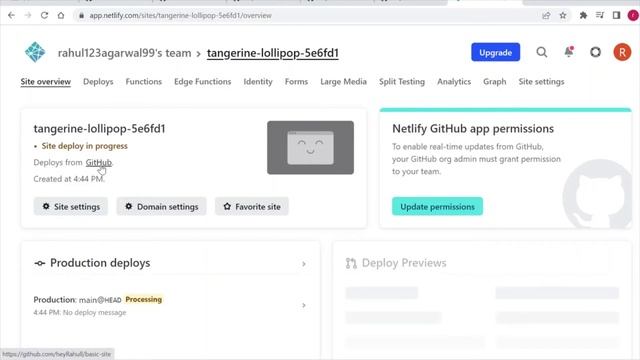
Task: Reload the page with refresh icon
Action: [x=44, y=16]
